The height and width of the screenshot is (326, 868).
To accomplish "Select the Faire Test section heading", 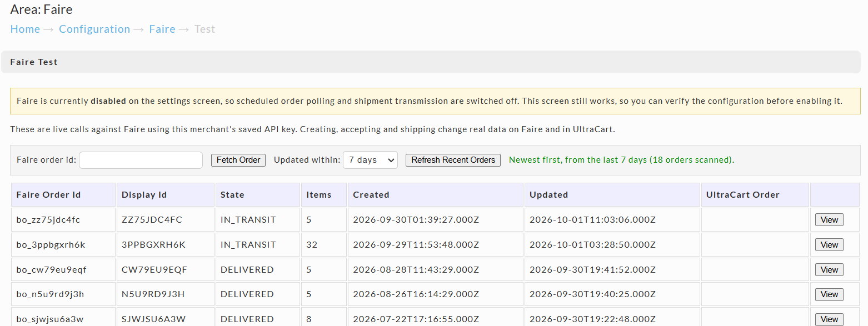I will tap(34, 62).
